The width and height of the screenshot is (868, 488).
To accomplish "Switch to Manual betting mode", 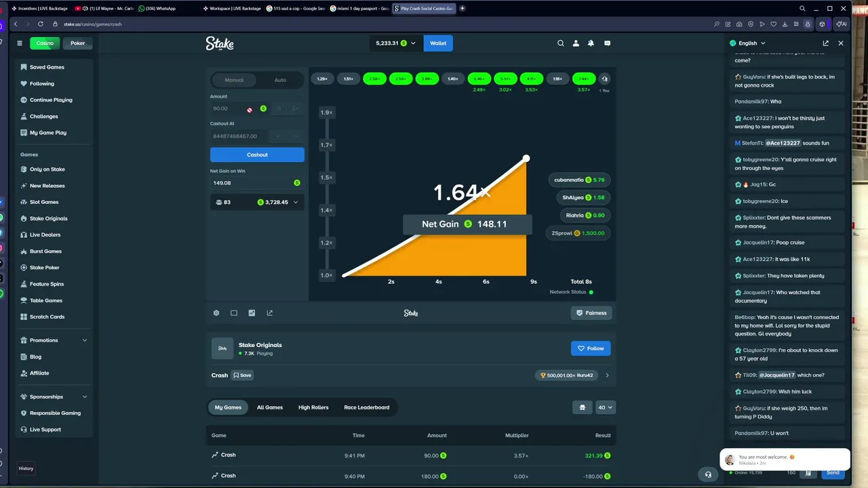I will point(234,80).
